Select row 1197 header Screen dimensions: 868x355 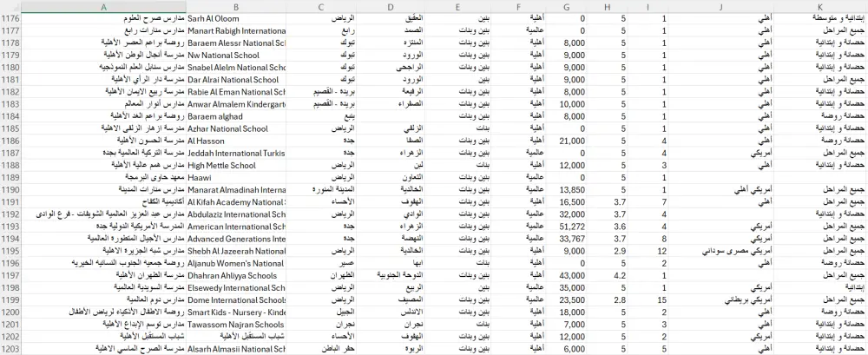[10, 276]
